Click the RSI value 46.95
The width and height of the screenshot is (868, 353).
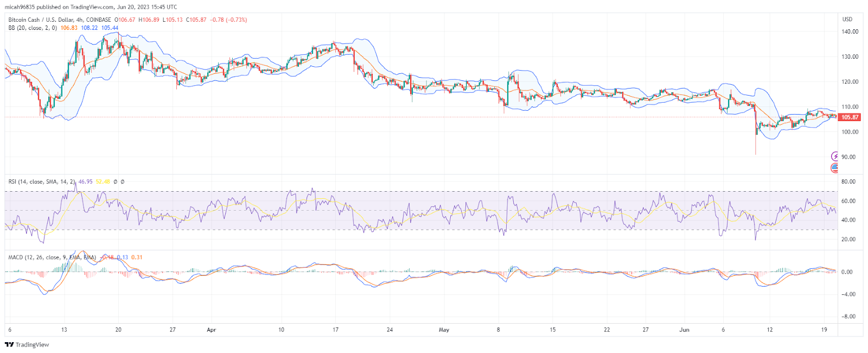point(86,181)
